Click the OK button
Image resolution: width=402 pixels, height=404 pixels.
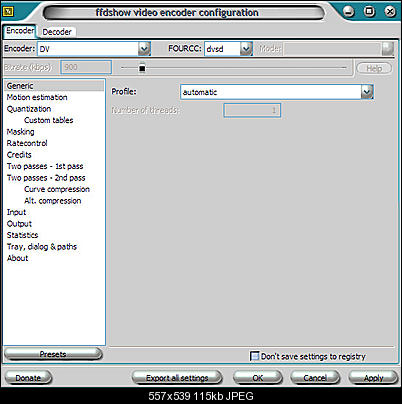tap(258, 378)
